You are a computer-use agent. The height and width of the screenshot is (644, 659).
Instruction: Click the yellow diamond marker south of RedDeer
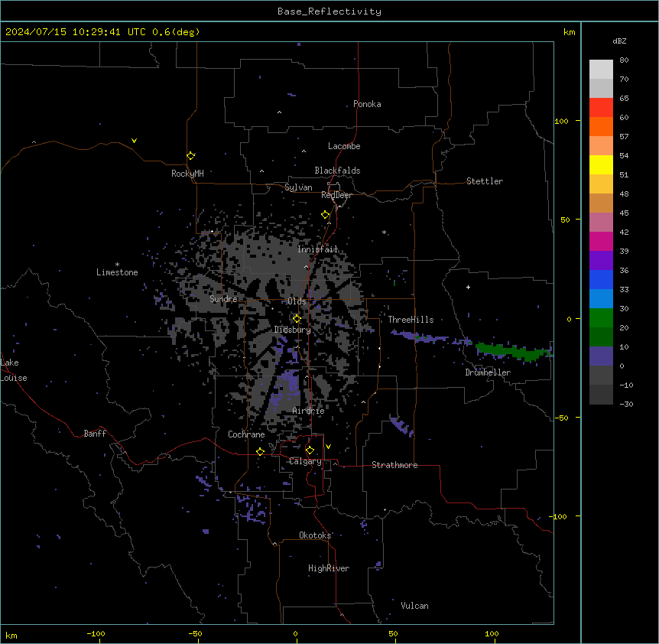coord(326,215)
